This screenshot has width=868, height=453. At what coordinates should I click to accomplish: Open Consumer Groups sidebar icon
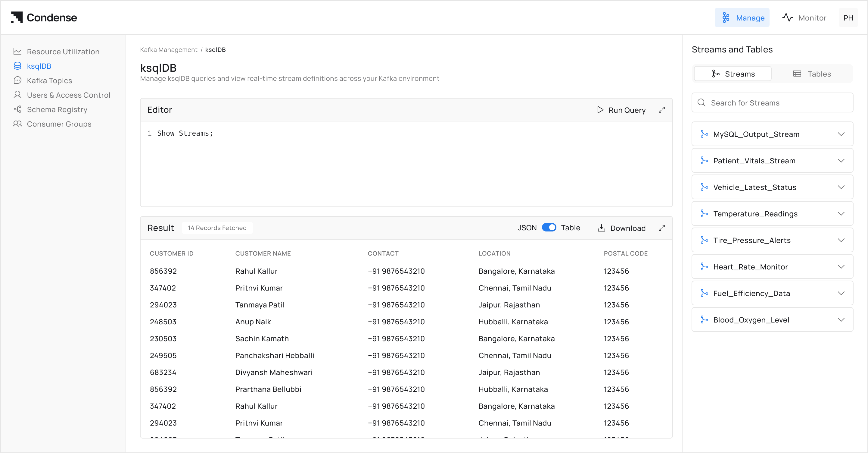coord(17,124)
